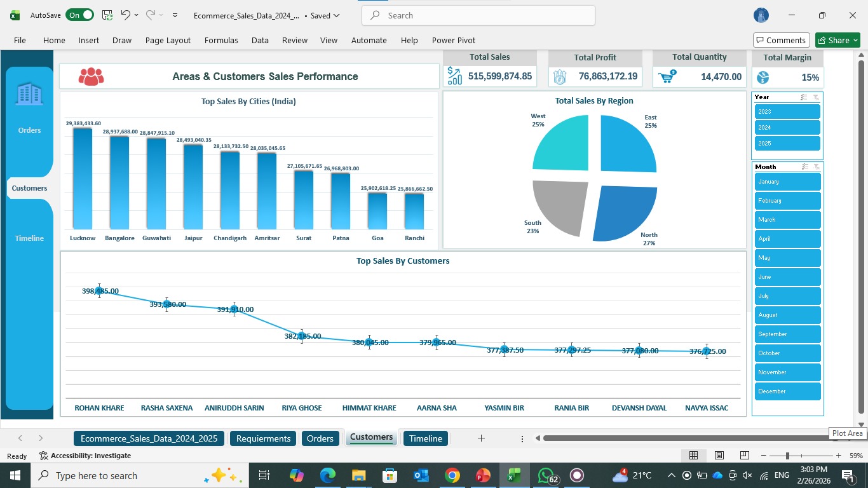
Task: Toggle the 2024 year slicer button
Action: 787,128
